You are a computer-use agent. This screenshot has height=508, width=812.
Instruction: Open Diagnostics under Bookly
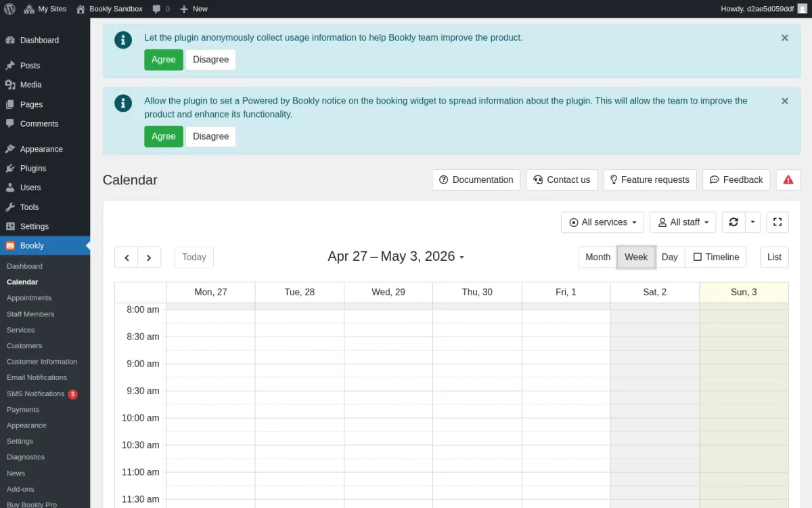point(45,457)
